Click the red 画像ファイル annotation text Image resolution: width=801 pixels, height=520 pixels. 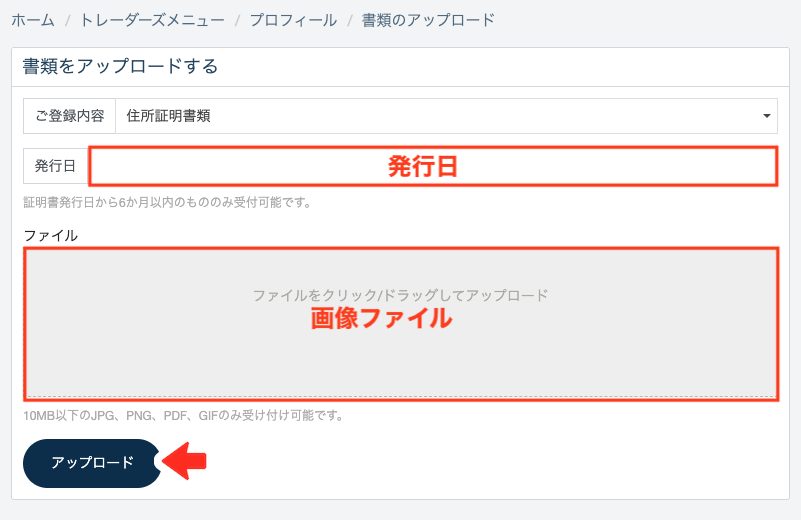point(380,320)
